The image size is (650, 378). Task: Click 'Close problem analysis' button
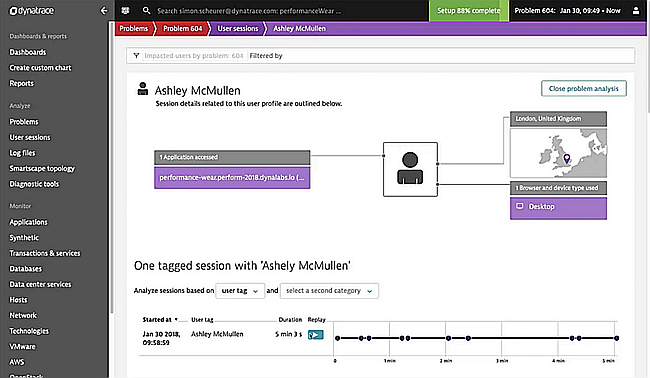click(584, 89)
